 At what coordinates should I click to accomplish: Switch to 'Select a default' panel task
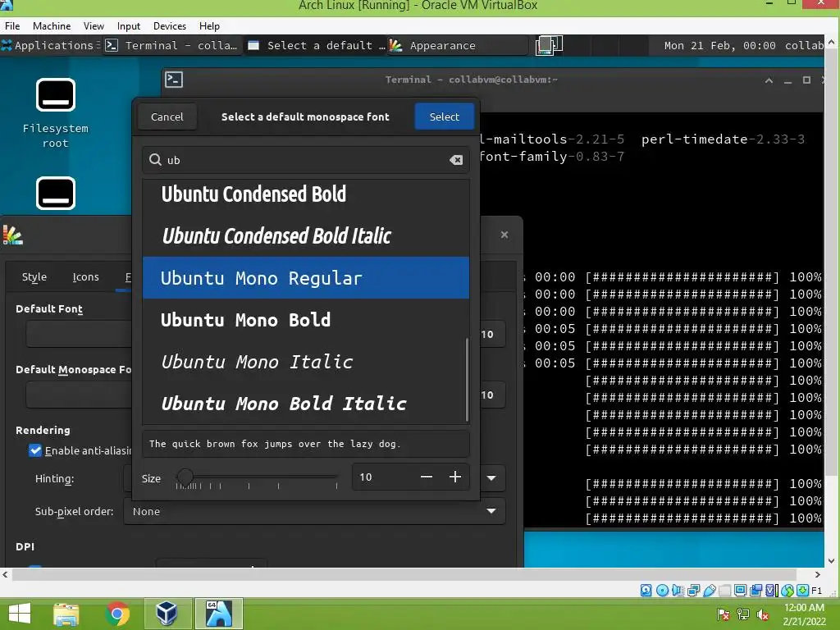(316, 45)
